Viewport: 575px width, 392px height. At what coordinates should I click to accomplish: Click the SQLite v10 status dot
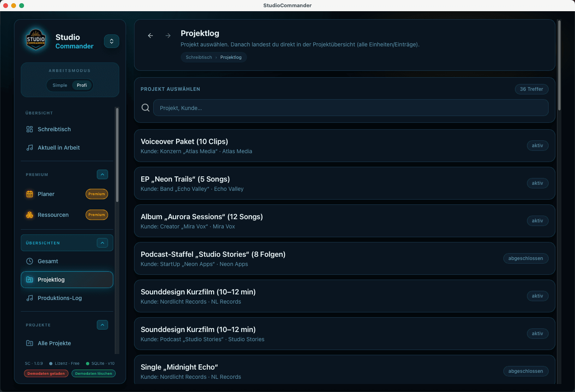coord(88,363)
